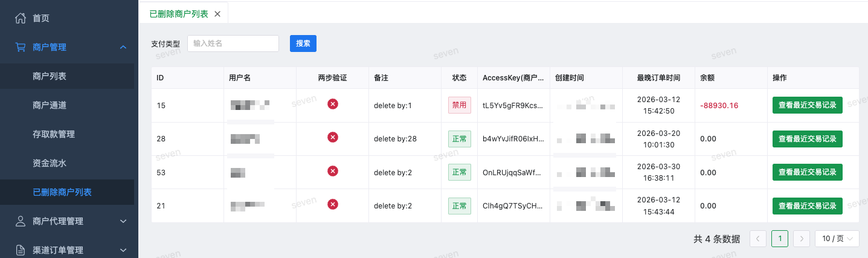Click the blue 搜索 button
The image size is (868, 258).
pyautogui.click(x=303, y=44)
